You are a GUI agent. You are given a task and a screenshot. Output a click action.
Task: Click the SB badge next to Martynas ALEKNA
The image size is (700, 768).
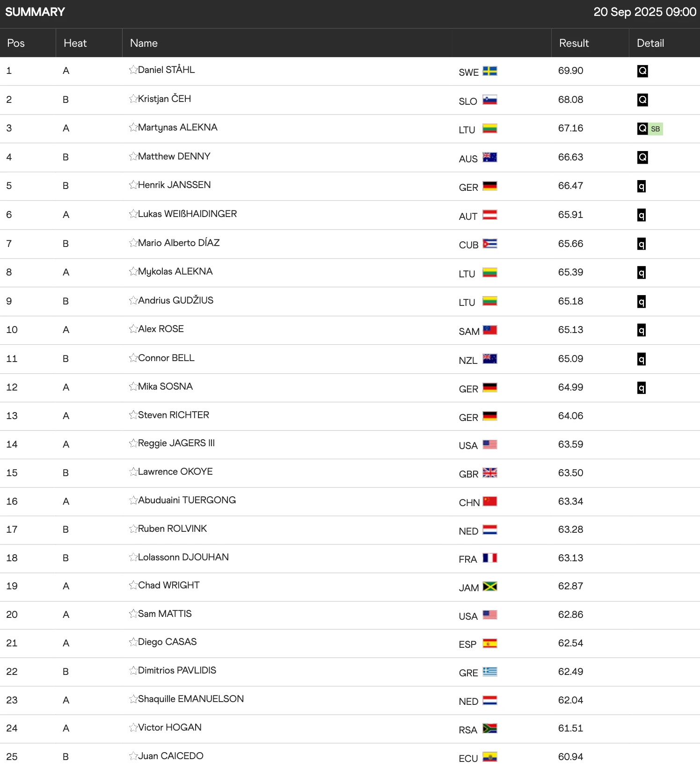(655, 129)
